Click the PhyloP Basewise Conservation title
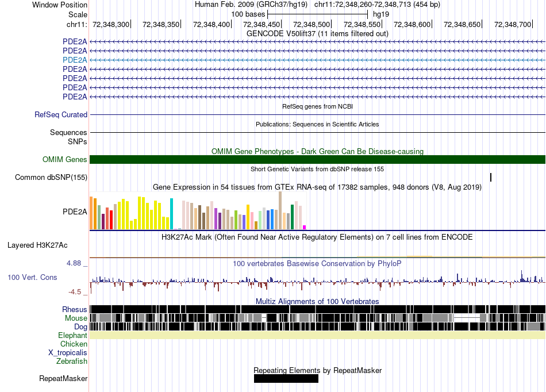This screenshot has width=546, height=392. pos(317,264)
